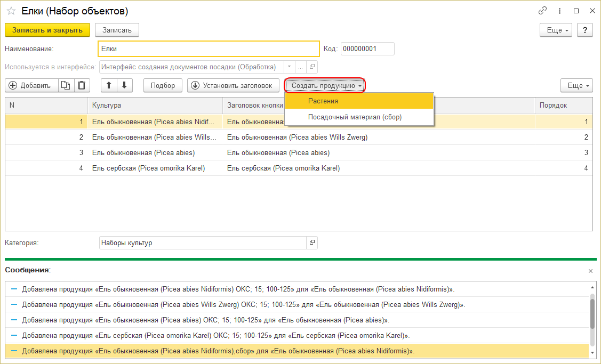Click the messages list scrollbar

pos(592,314)
